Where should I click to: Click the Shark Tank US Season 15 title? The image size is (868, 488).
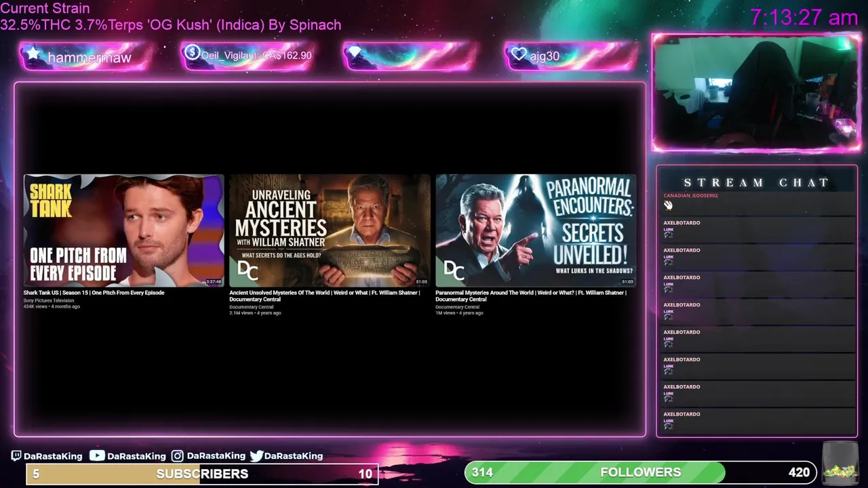tap(94, 293)
